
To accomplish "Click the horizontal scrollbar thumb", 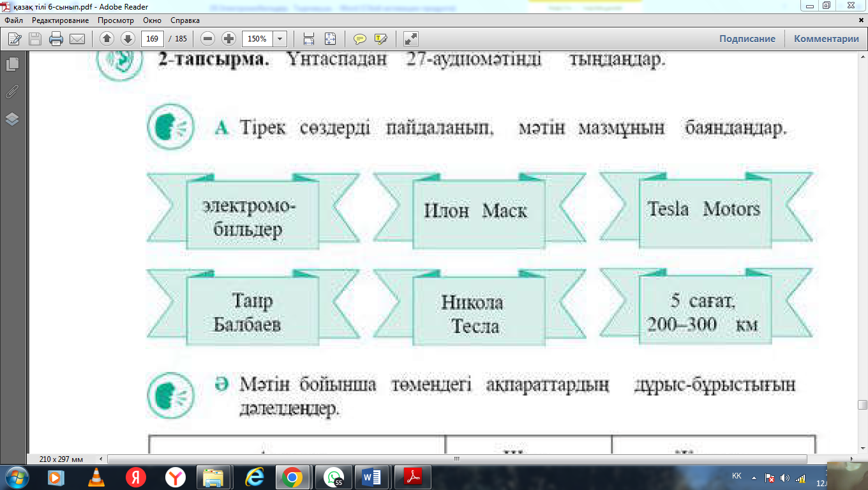I will (x=457, y=459).
